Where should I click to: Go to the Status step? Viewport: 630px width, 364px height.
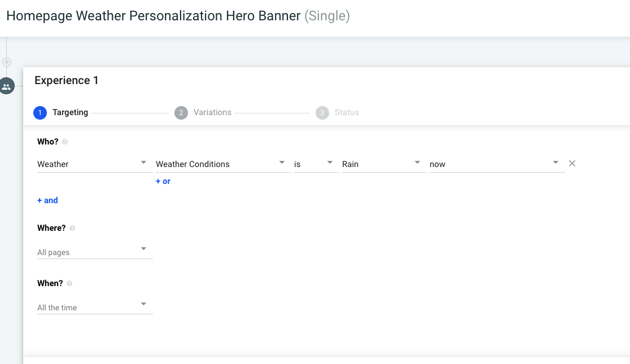(338, 112)
